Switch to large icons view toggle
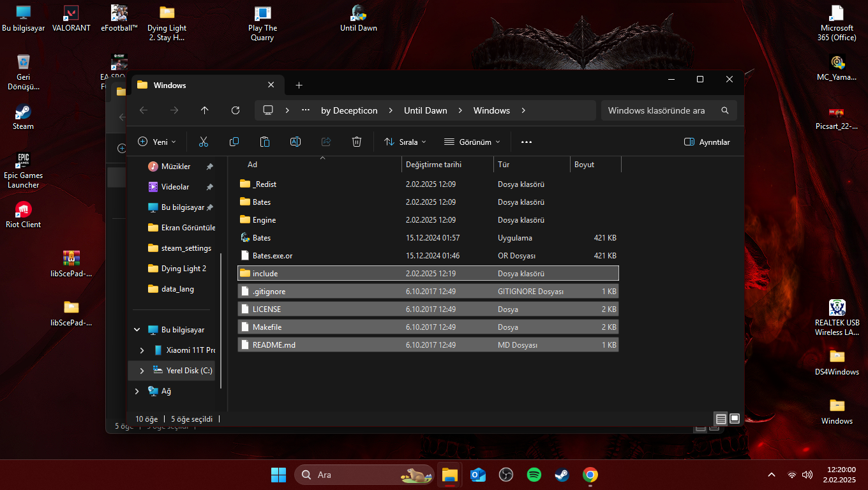The width and height of the screenshot is (868, 490). coord(735,419)
